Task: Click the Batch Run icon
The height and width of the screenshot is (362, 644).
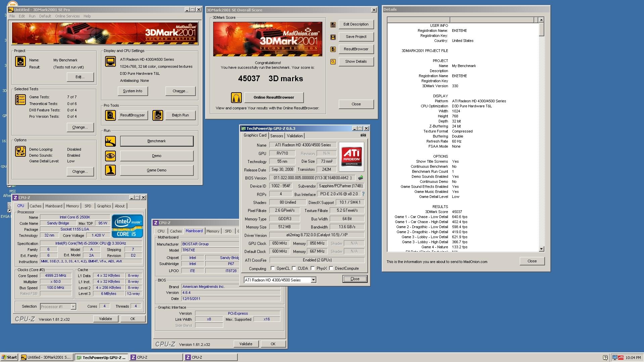Action: click(158, 115)
